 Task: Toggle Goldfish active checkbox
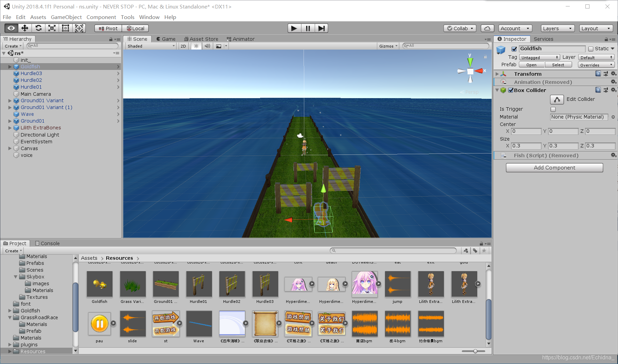point(514,49)
